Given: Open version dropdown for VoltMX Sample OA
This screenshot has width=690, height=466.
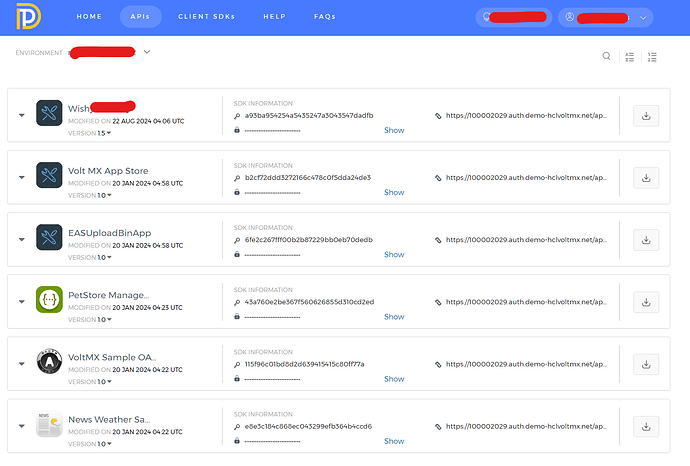Looking at the screenshot, I should point(104,382).
